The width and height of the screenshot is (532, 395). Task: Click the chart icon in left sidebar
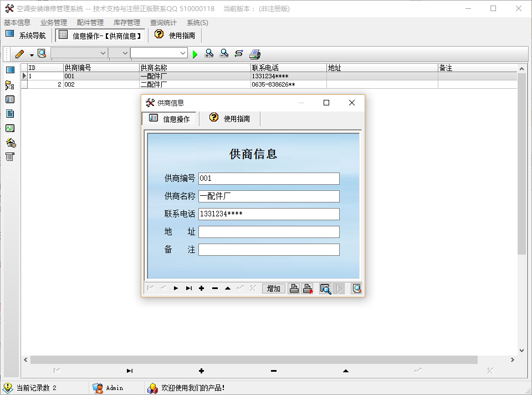tap(10, 128)
